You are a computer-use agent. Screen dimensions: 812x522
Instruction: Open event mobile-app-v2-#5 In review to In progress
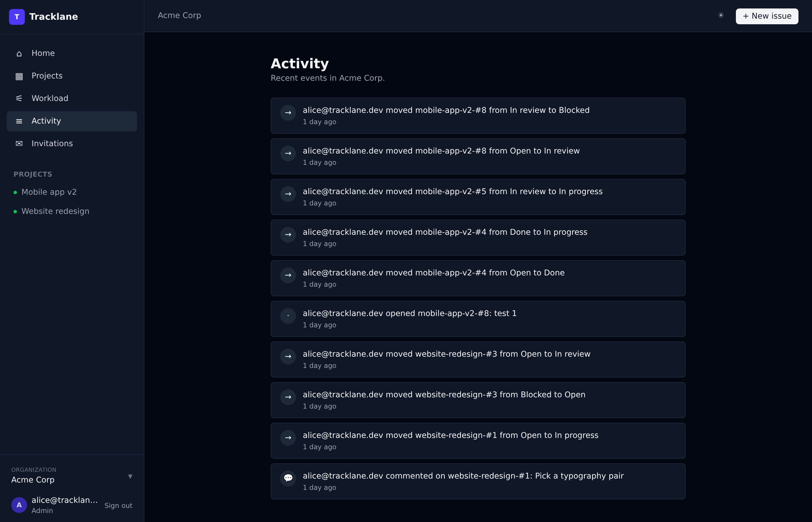tap(478, 197)
